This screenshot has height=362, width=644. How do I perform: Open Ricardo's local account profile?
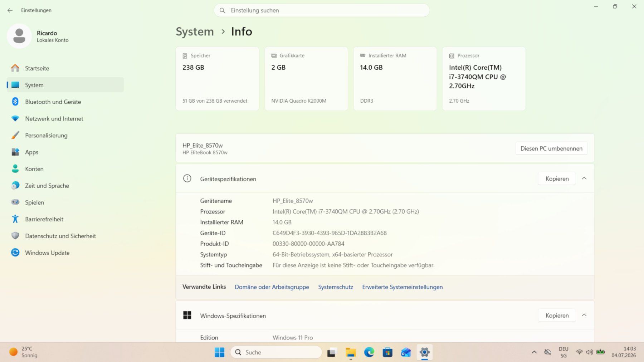click(x=38, y=36)
